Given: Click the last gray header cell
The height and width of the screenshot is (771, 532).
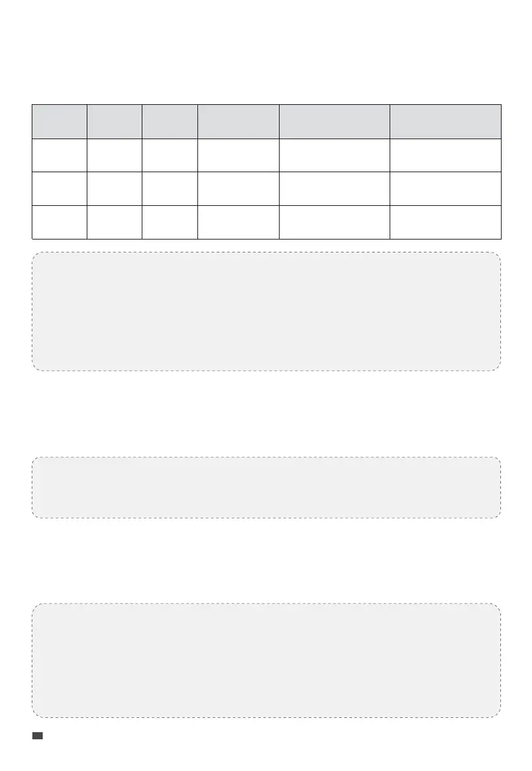Looking at the screenshot, I should pyautogui.click(x=445, y=121).
